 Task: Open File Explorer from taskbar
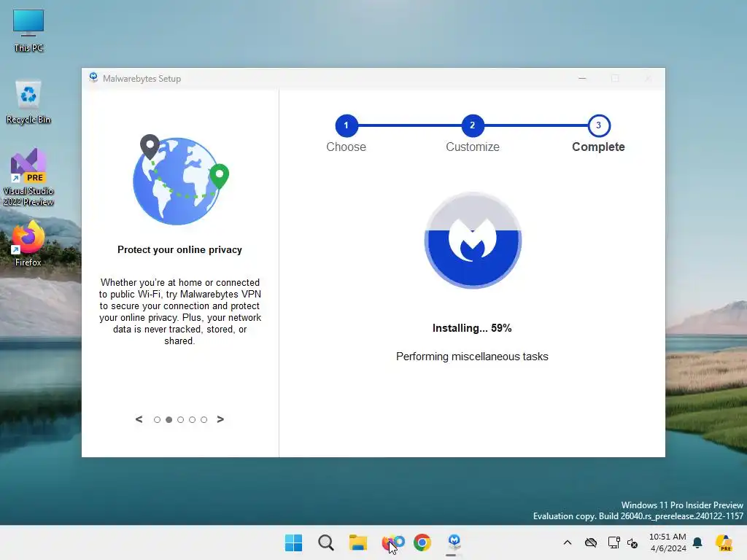point(358,542)
